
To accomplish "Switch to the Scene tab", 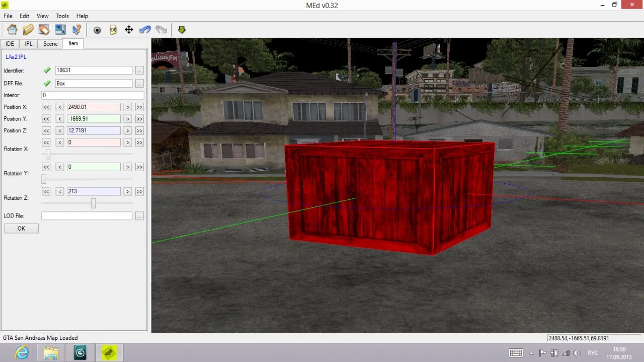I will point(50,44).
